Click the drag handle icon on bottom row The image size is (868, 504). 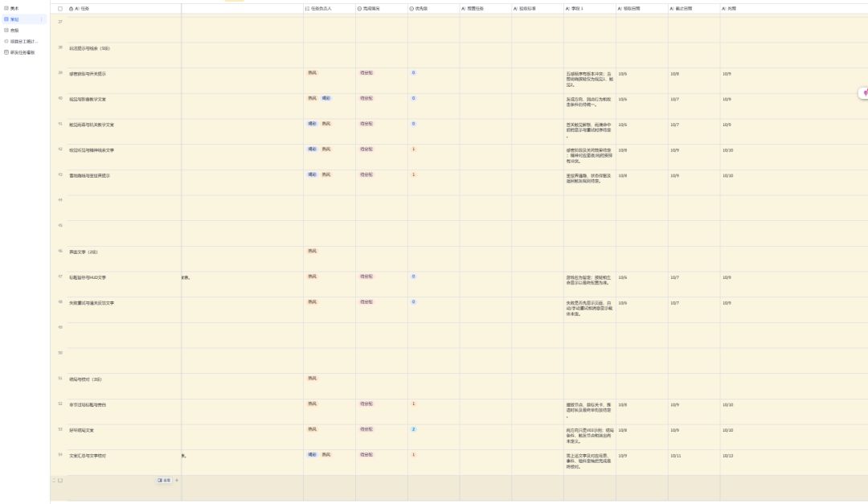point(55,481)
